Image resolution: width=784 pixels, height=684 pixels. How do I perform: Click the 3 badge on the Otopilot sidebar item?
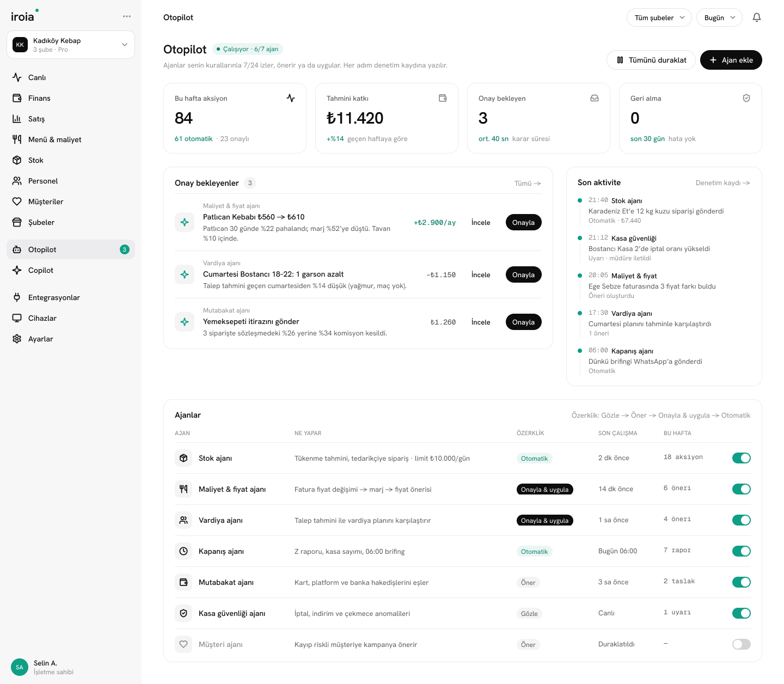(x=124, y=249)
